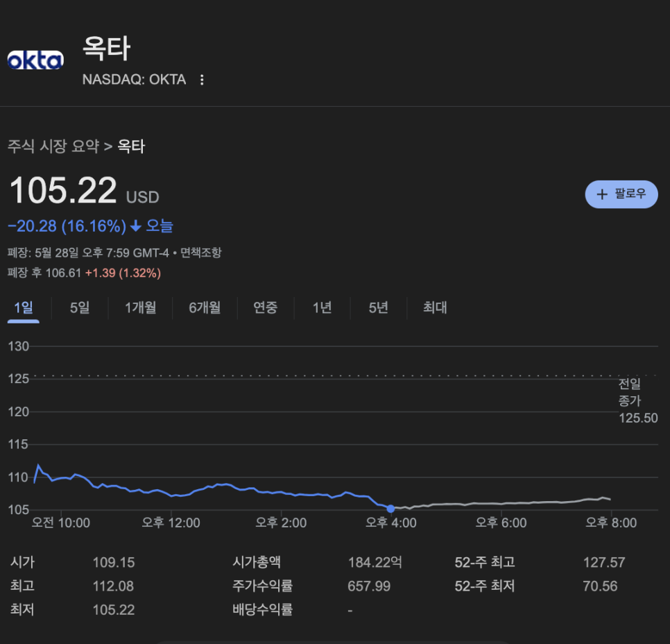Click the 오후 8:00 axis label

(x=611, y=523)
